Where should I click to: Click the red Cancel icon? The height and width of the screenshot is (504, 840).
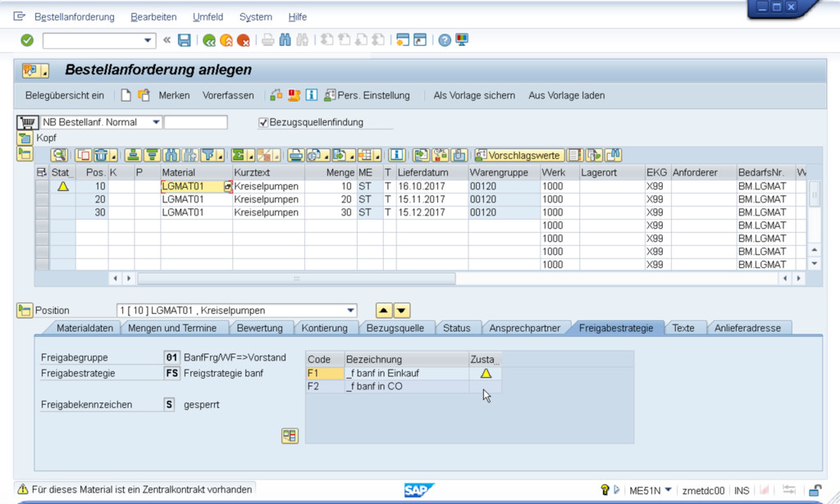pyautogui.click(x=243, y=40)
